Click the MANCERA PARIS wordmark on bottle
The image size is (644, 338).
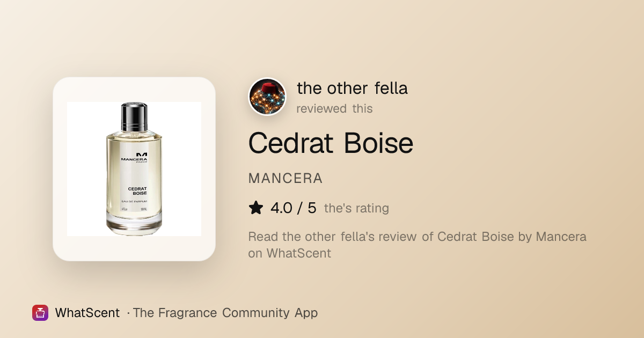pos(134,160)
